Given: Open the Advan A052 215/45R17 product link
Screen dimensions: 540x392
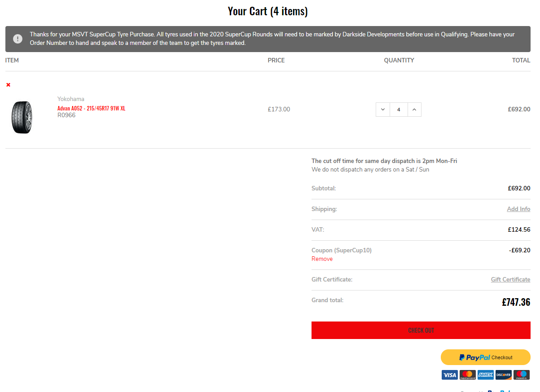Looking at the screenshot, I should 91,108.
